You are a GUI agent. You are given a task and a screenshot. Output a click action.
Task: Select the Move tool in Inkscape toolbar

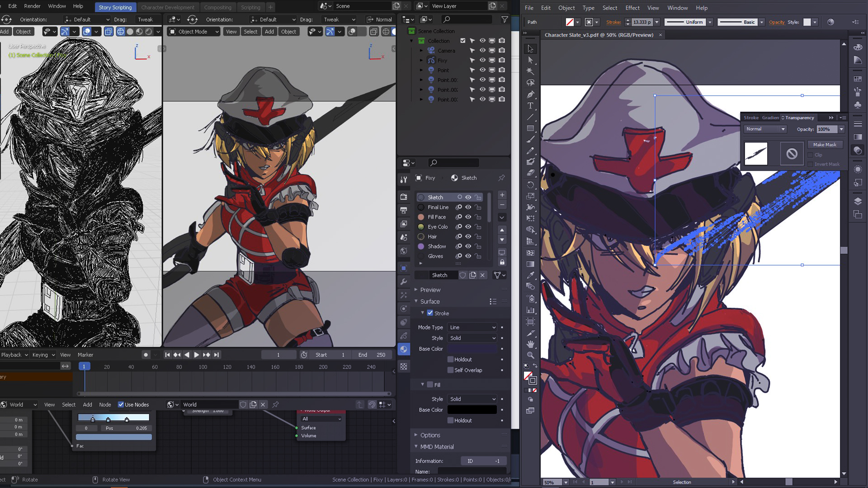coord(530,47)
